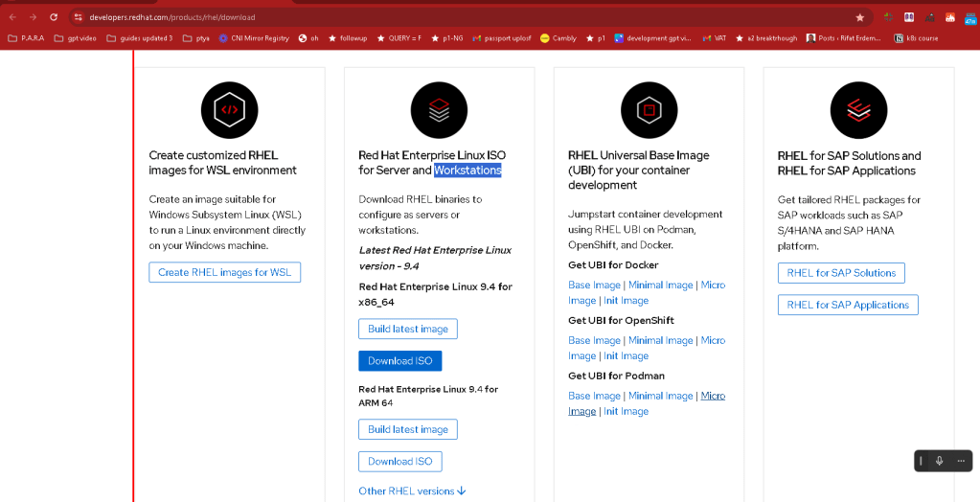Open the 'followup' bookmark
The width and height of the screenshot is (980, 502).
(x=348, y=38)
